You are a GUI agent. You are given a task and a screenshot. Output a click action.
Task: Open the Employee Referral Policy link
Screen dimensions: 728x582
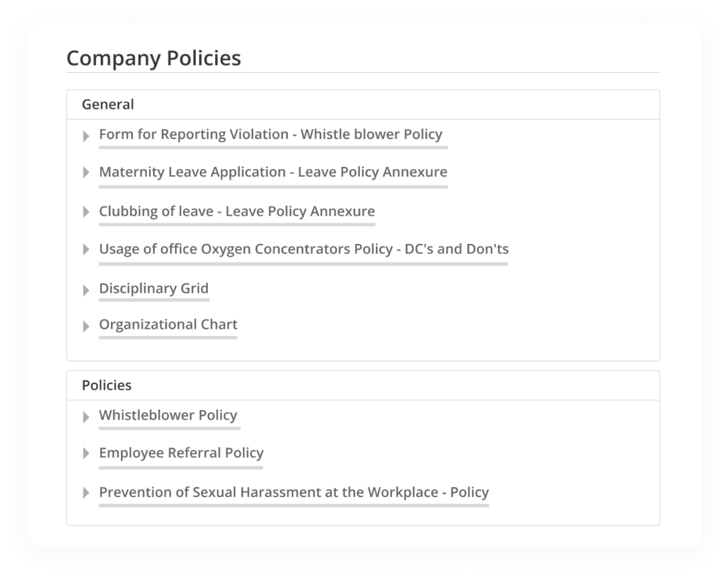(181, 453)
